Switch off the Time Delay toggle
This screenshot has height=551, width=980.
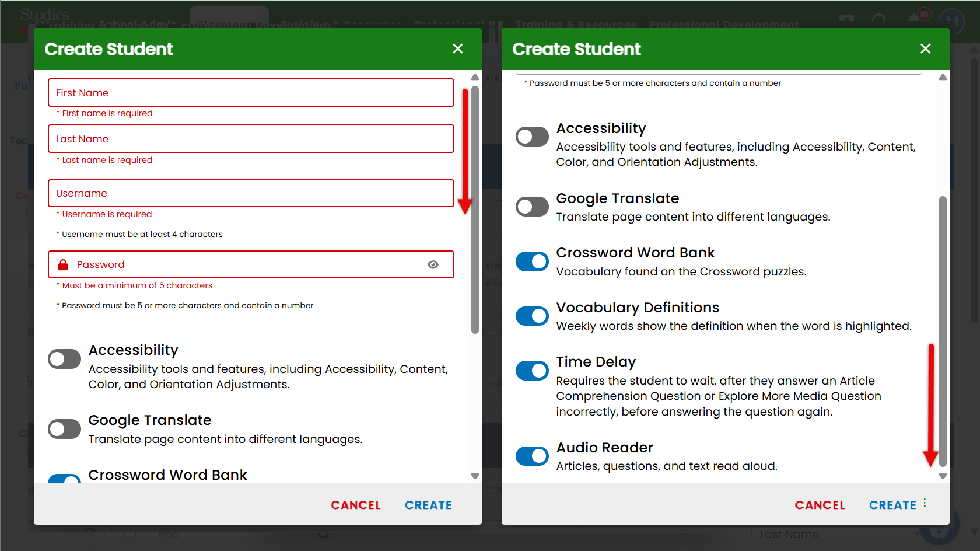[531, 371]
